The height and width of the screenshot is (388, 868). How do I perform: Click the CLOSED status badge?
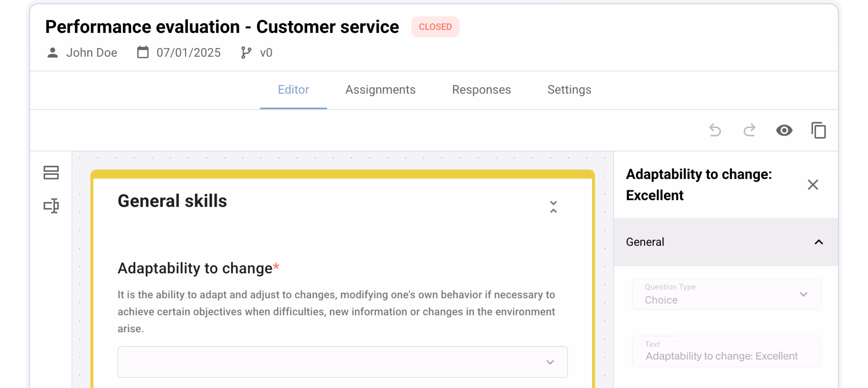coord(435,27)
